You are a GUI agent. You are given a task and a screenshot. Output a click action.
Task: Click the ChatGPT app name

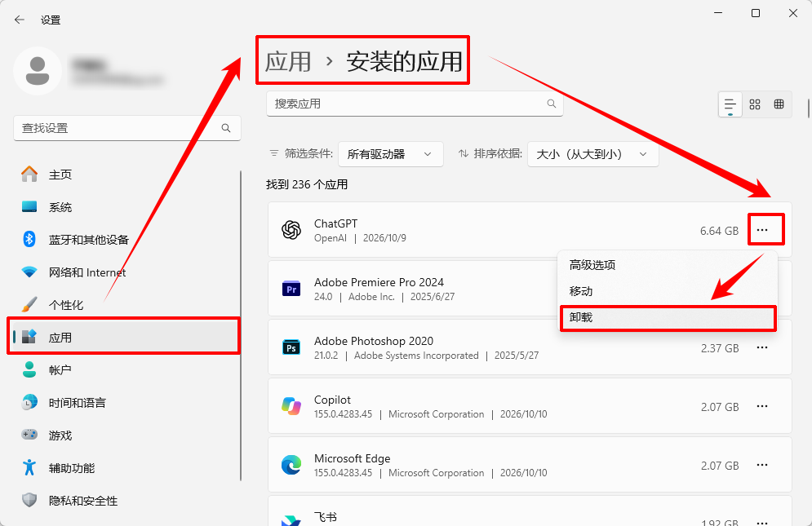(x=335, y=223)
